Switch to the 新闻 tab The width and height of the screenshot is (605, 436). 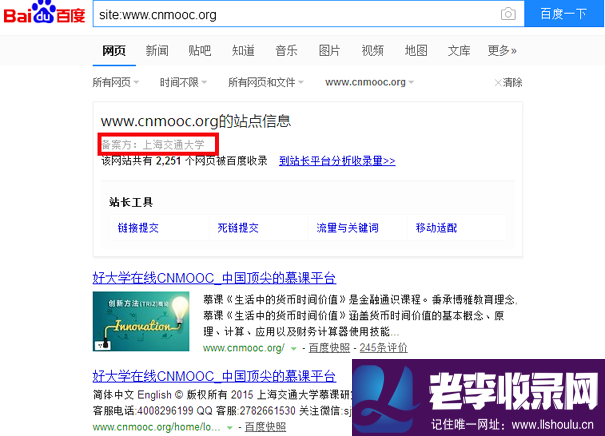point(157,51)
